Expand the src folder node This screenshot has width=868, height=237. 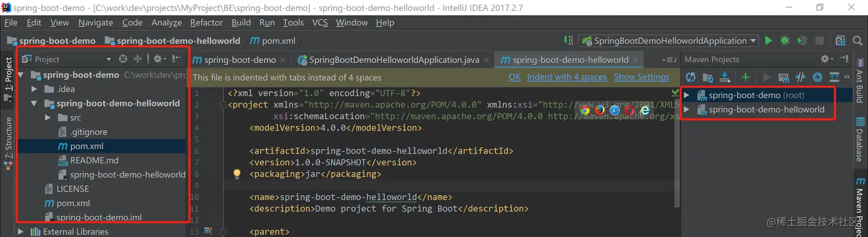pos(48,117)
